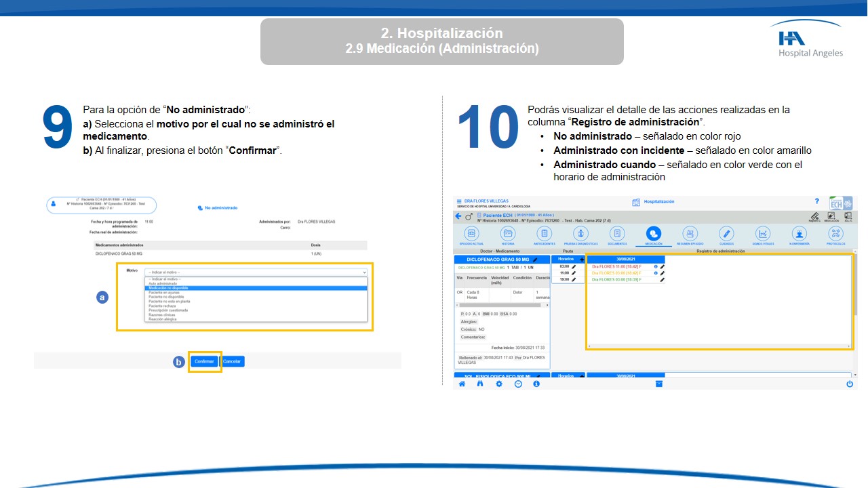Click the help question mark icon

pos(816,201)
